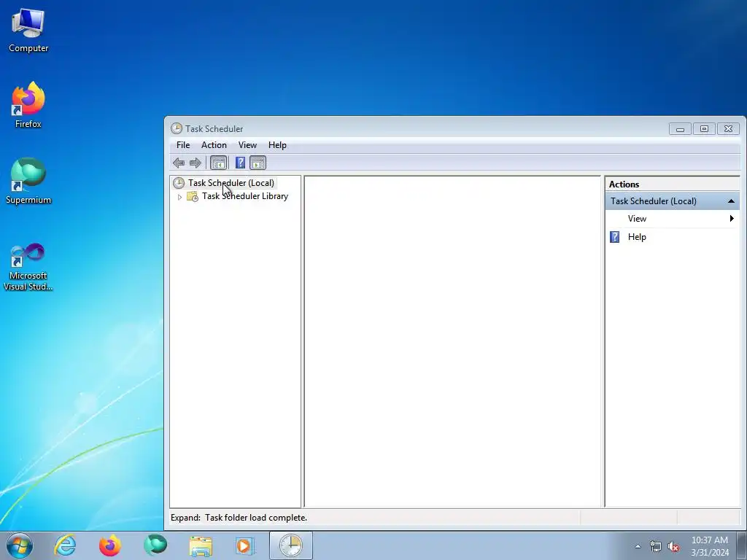Select the Firefox desktop shortcut
This screenshot has height=560, width=747.
tap(28, 105)
